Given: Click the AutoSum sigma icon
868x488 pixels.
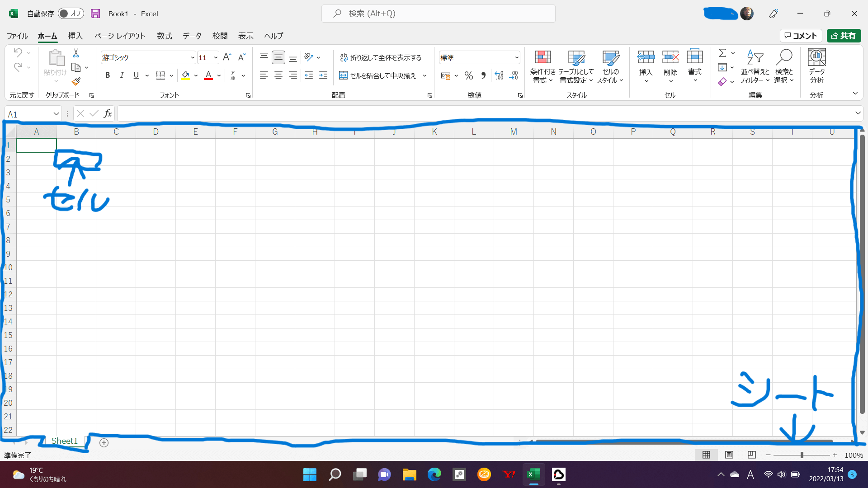Looking at the screenshot, I should [x=722, y=53].
